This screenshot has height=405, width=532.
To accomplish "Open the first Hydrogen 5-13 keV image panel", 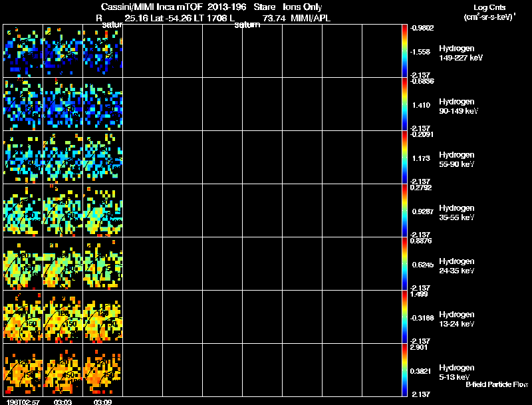I will pyautogui.click(x=23, y=370).
